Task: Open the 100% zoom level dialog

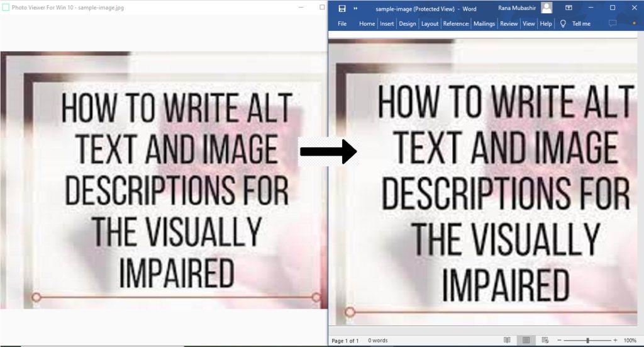Action: (630, 340)
